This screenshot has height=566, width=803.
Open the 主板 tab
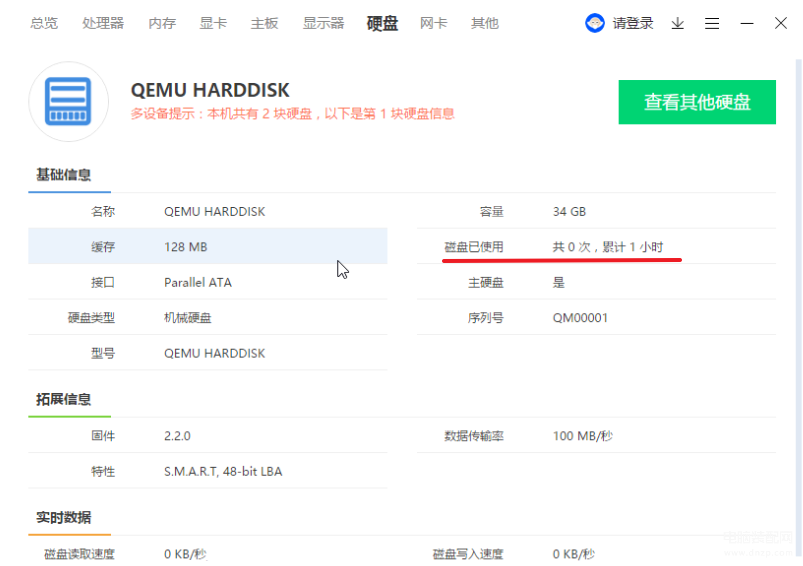tap(264, 23)
